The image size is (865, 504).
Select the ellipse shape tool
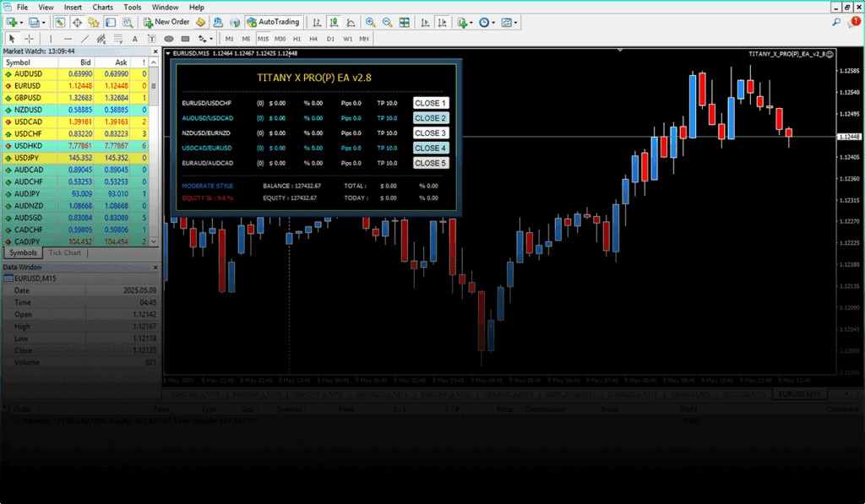[169, 39]
